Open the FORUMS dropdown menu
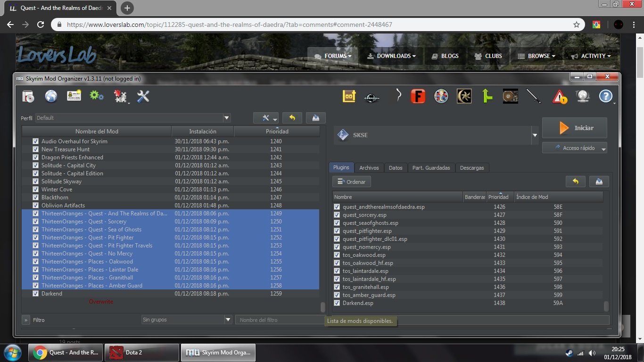The height and width of the screenshot is (362, 644). (333, 56)
